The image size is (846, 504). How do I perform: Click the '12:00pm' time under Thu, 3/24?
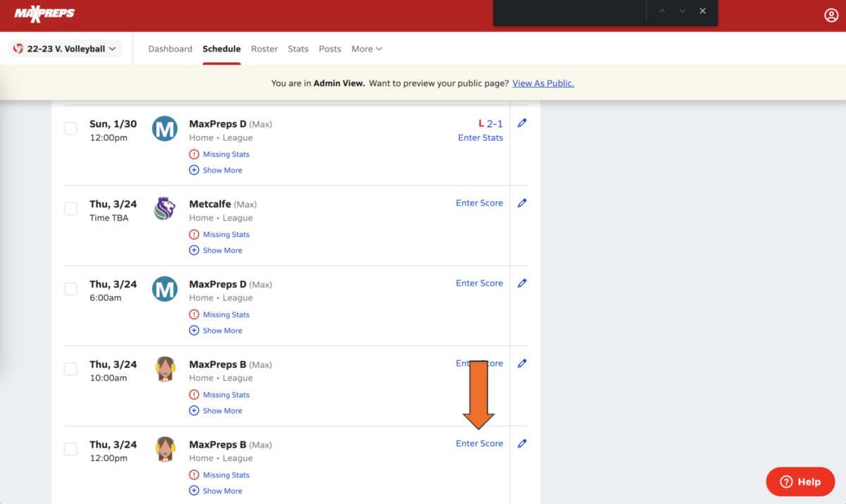pyautogui.click(x=109, y=459)
